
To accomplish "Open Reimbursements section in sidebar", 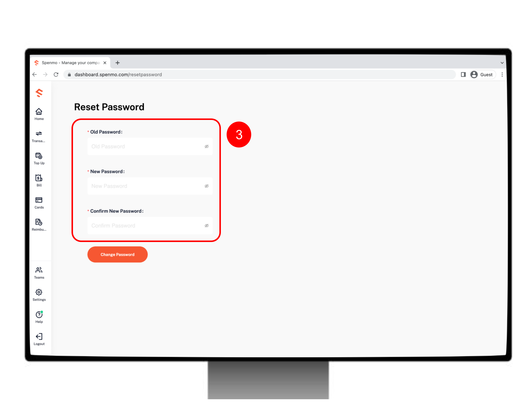I will 38,224.
